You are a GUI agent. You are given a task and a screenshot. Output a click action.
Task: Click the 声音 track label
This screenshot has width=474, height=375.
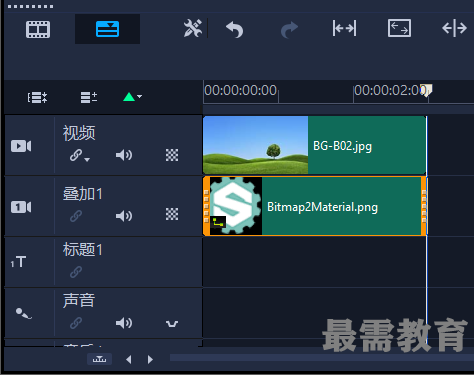click(79, 300)
